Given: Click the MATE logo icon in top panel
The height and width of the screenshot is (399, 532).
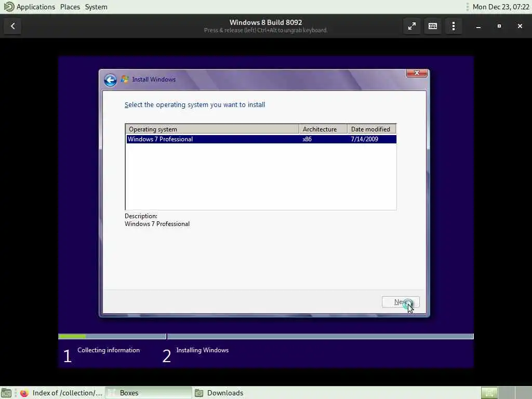Looking at the screenshot, I should tap(9, 7).
